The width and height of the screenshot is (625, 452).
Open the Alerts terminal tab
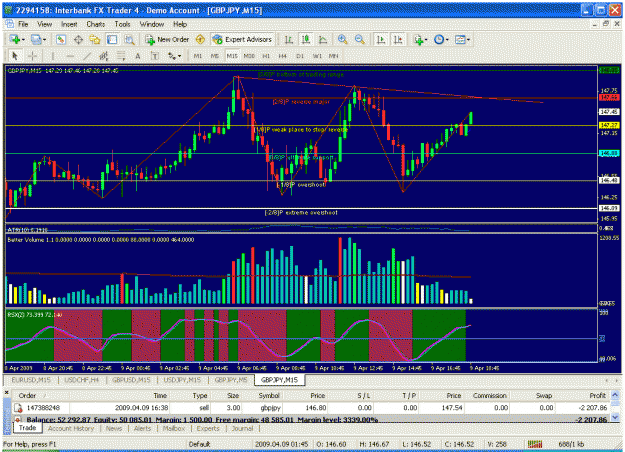tap(142, 428)
